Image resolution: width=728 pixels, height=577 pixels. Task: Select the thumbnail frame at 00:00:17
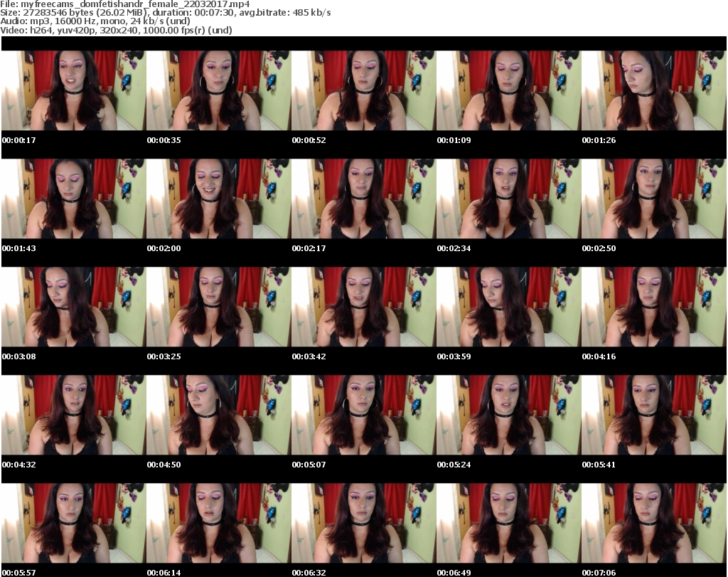(x=74, y=90)
